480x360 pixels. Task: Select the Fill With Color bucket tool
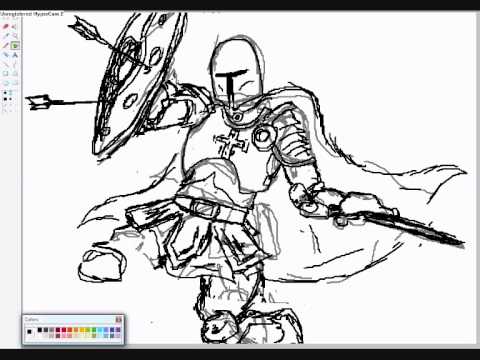pyautogui.click(x=15, y=26)
